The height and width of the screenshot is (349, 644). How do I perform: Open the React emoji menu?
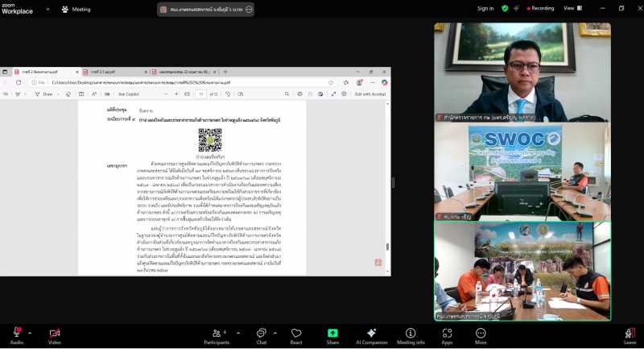[296, 335]
